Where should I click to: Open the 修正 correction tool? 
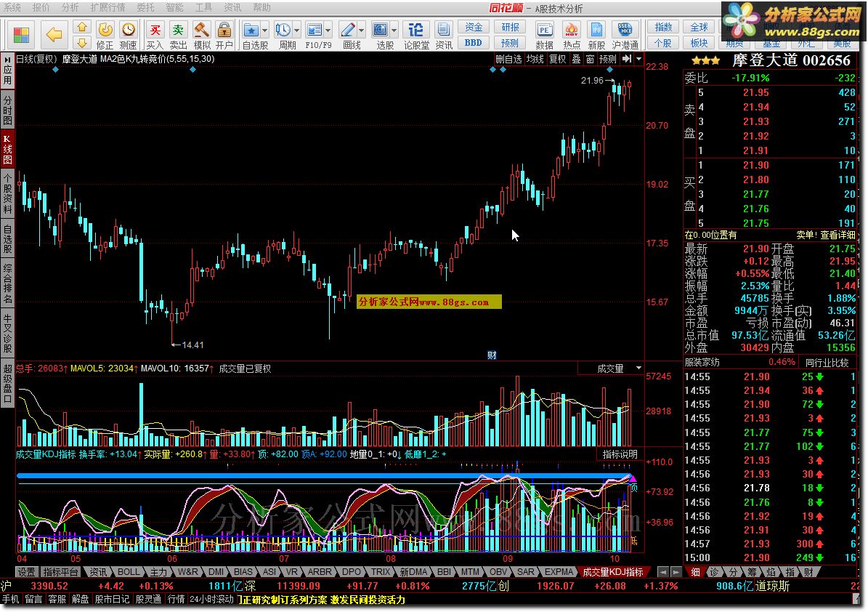pyautogui.click(x=105, y=36)
